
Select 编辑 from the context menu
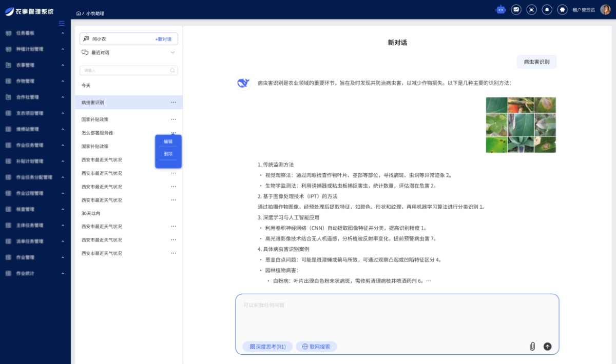pyautogui.click(x=168, y=142)
